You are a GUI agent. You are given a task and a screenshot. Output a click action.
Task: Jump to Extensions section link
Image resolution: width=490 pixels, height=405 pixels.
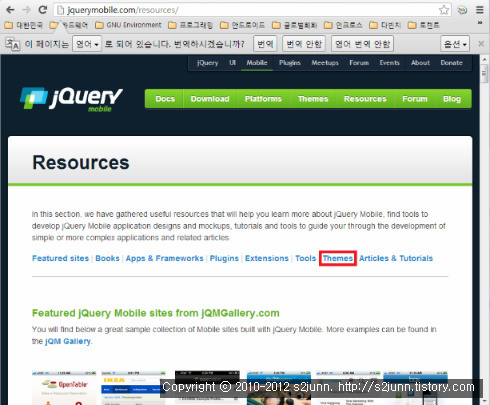tap(267, 258)
